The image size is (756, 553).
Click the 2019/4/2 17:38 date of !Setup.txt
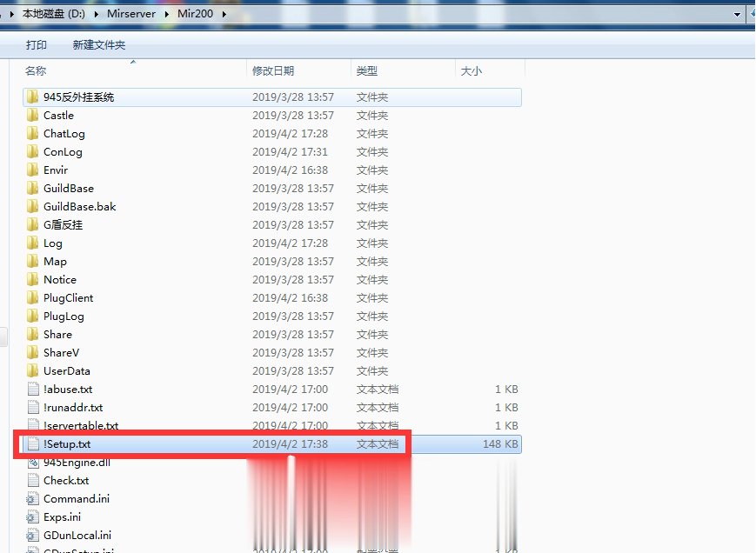coord(291,444)
